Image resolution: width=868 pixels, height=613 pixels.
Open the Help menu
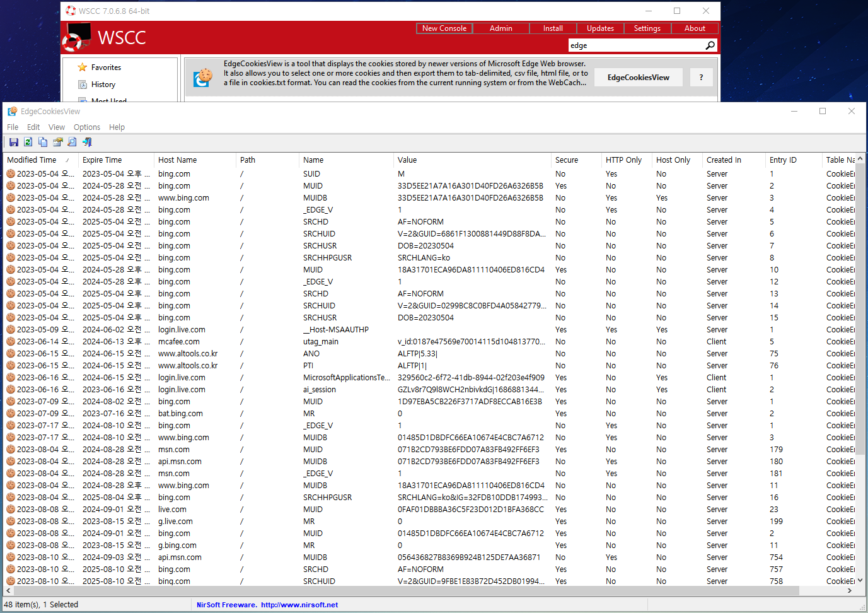coord(117,127)
